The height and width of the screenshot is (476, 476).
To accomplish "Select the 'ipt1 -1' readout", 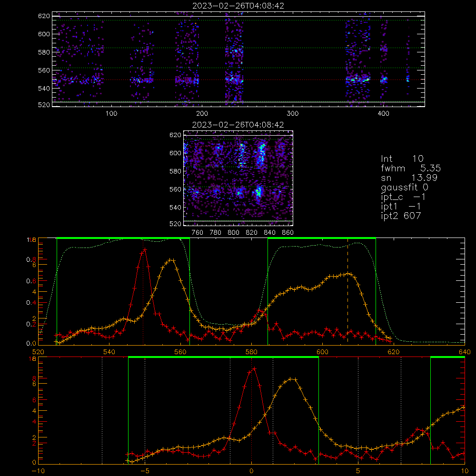I will (401, 207).
